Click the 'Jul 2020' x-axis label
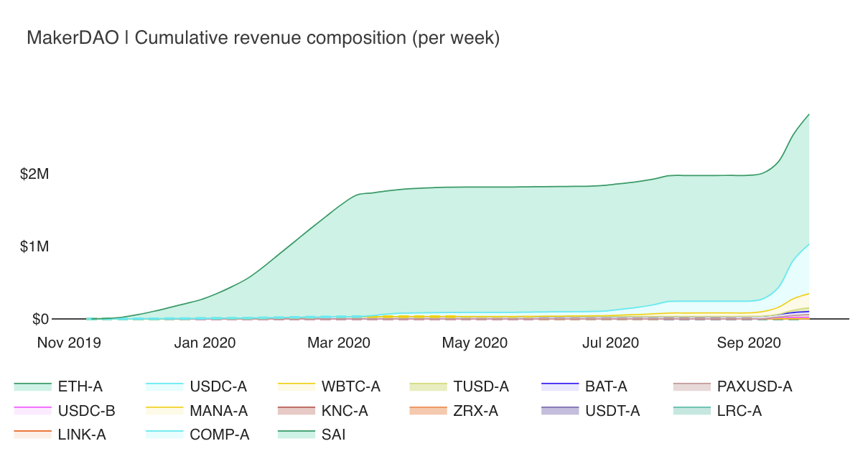Viewport: 868px width, 459px height. click(x=611, y=343)
